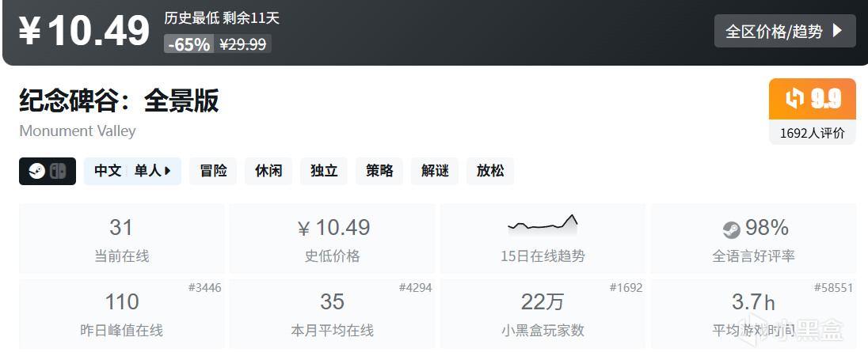
Task: Select the 冒险 genre tag
Action: pos(213,172)
